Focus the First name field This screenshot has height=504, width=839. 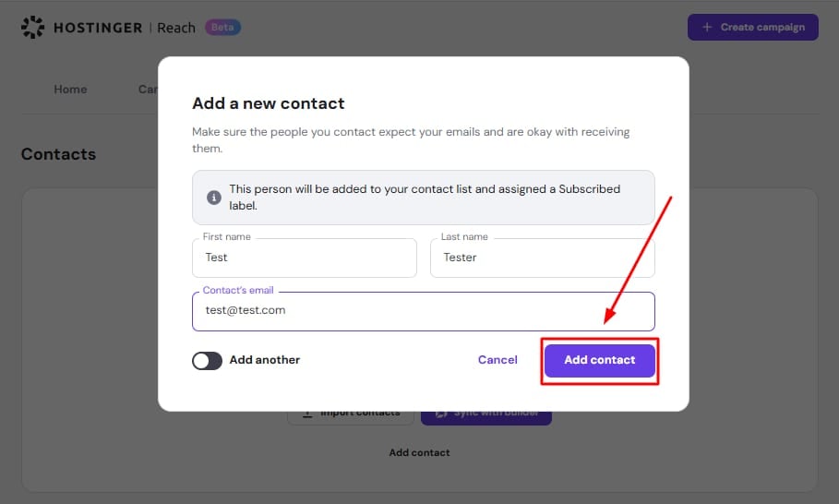(x=305, y=258)
